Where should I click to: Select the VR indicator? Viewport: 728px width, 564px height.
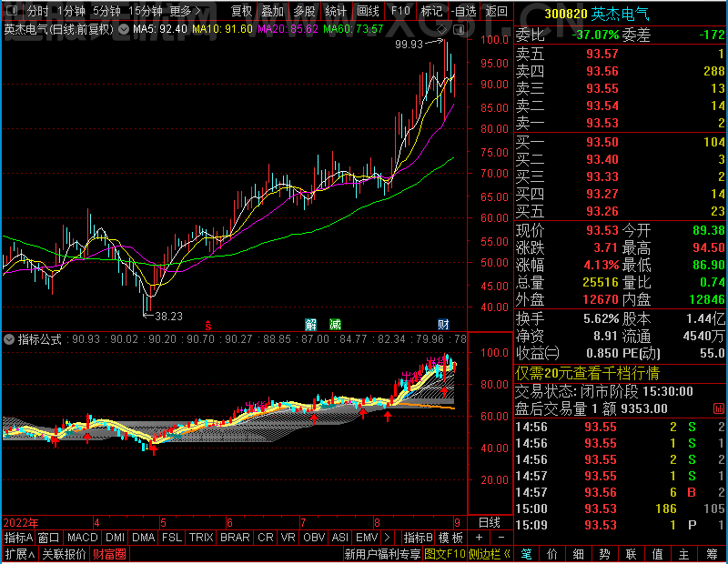(x=288, y=538)
